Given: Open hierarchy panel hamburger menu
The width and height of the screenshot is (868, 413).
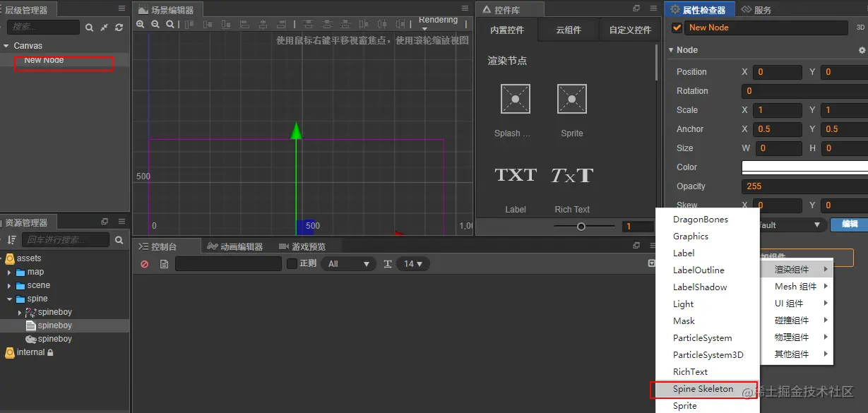Looking at the screenshot, I should [x=122, y=8].
